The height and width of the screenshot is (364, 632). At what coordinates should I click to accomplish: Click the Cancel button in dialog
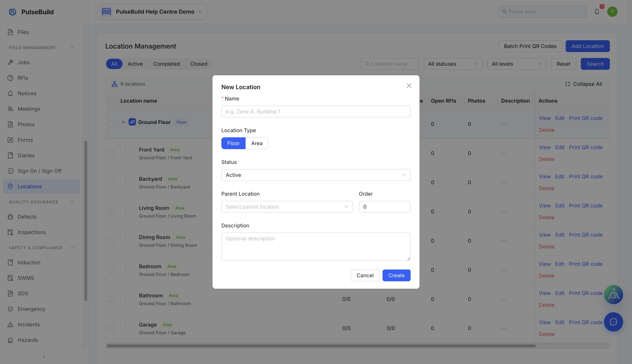[x=365, y=275]
